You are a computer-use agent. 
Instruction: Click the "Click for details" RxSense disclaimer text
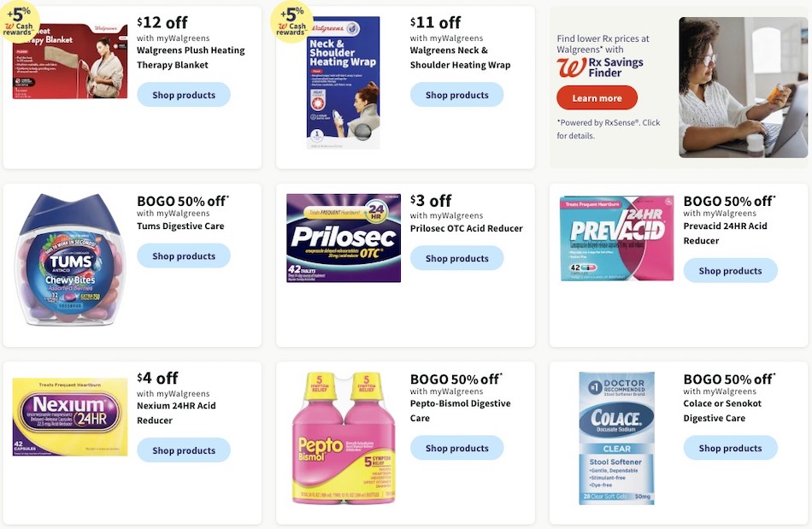[x=608, y=129]
